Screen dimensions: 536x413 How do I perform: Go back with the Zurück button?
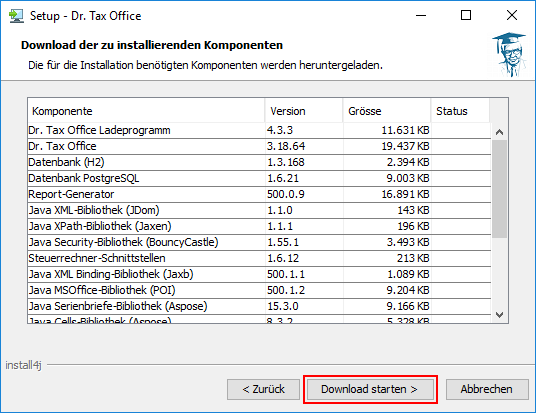(263, 389)
